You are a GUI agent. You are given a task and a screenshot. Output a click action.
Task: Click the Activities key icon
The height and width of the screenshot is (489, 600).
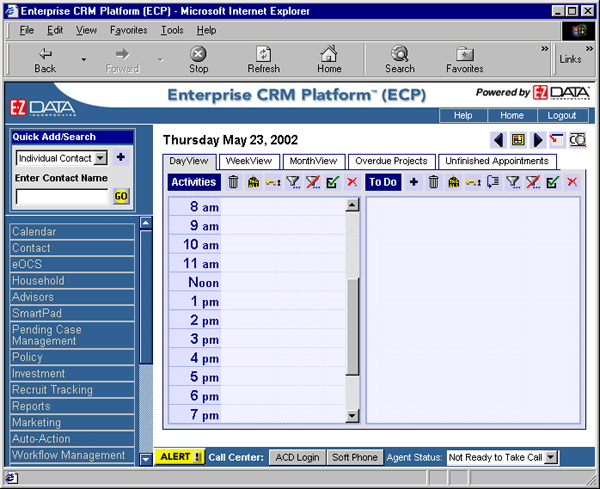tap(273, 182)
